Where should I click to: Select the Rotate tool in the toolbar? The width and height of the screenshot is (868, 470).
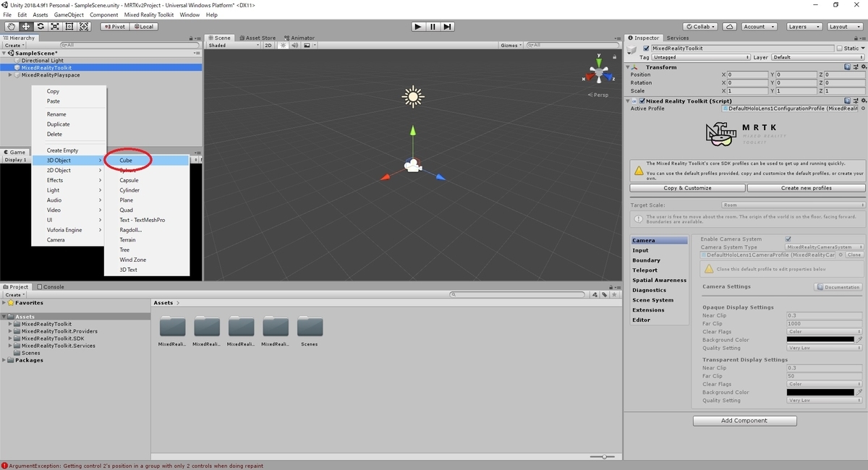tap(41, 27)
